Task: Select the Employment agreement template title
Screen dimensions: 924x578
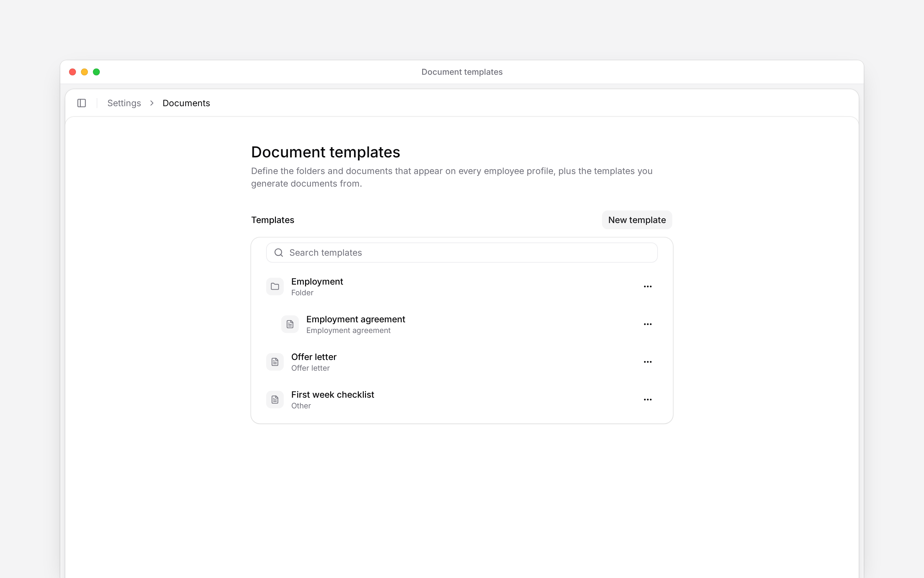Action: coord(356,319)
